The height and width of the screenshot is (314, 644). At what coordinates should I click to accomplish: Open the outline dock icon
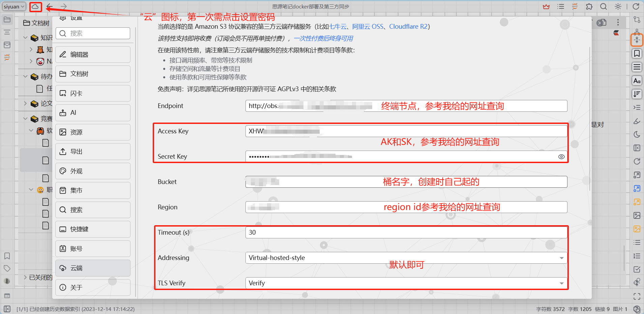(x=7, y=32)
